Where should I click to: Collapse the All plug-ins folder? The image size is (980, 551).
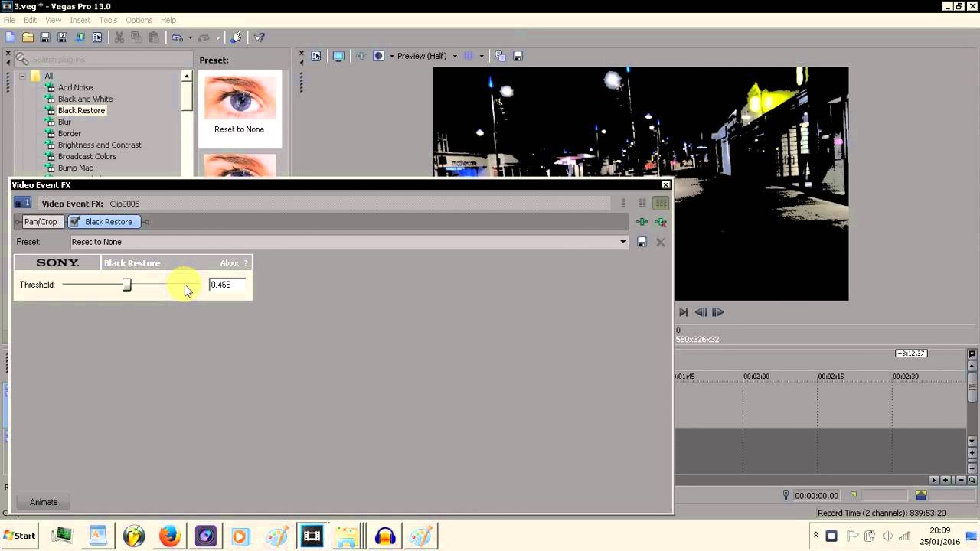[23, 76]
